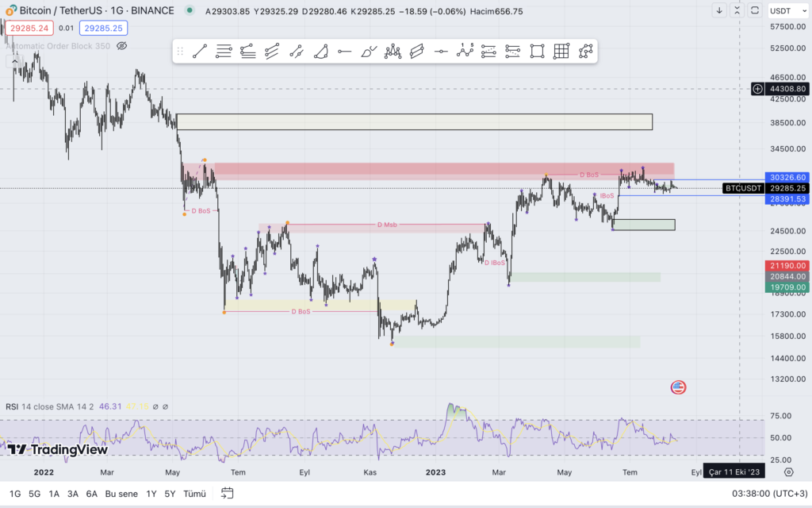
Task: Click the Hacim 656.75 volume value
Action: click(496, 11)
